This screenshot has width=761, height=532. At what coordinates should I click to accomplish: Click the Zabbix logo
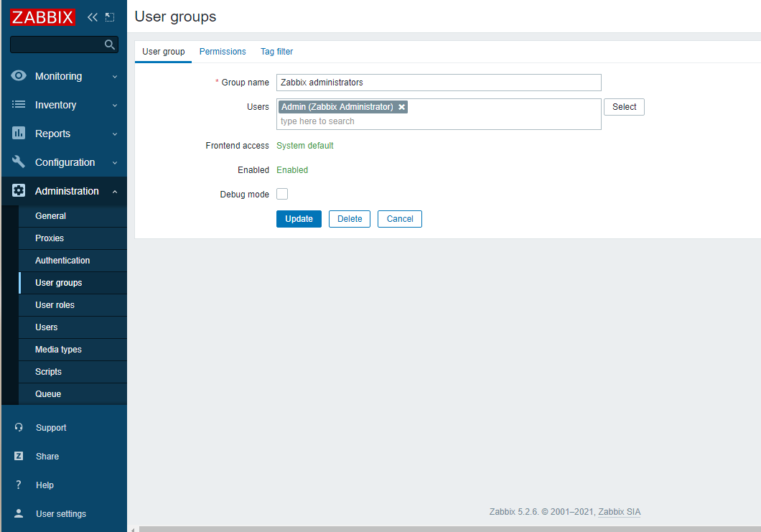tap(42, 17)
